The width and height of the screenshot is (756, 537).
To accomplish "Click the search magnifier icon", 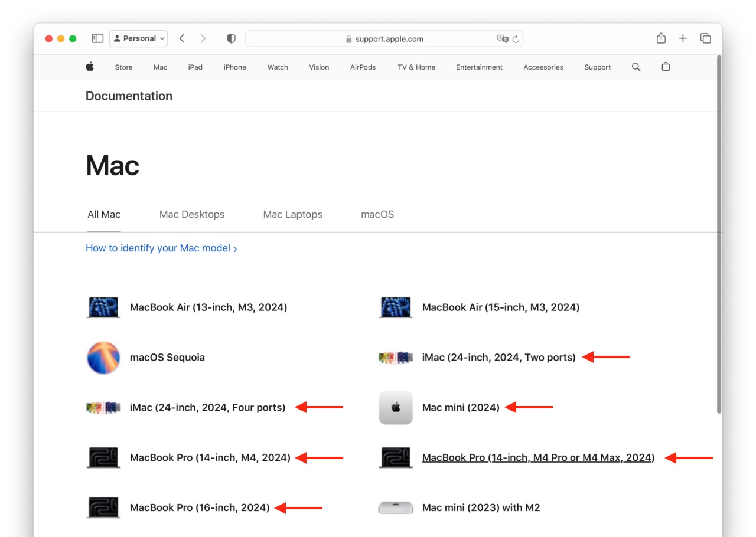I will coord(636,67).
